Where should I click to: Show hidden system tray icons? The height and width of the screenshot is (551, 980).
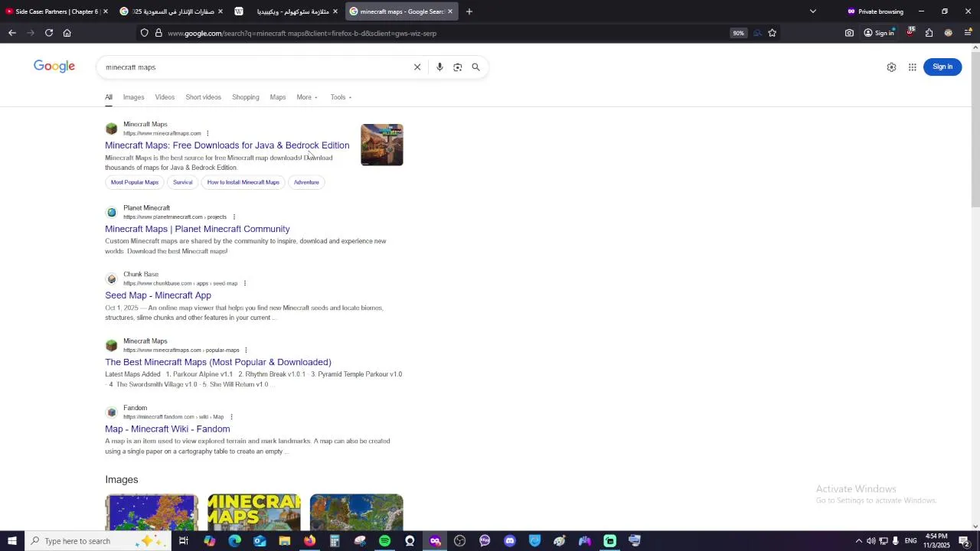tap(858, 541)
